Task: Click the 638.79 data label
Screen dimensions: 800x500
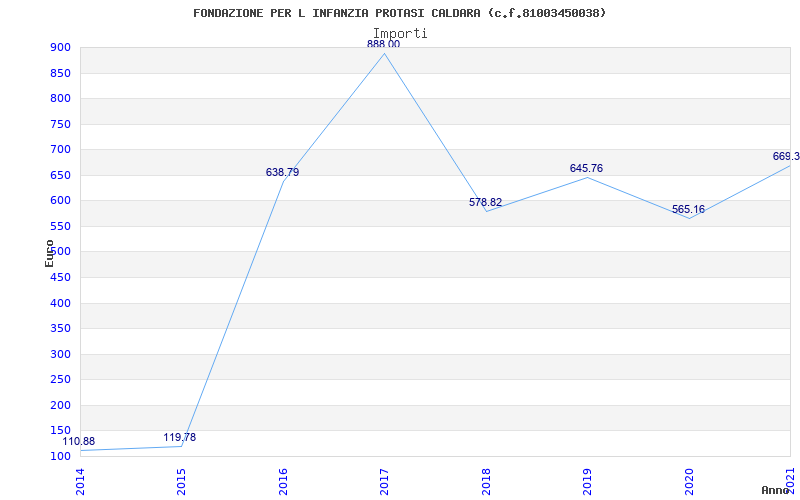Action: (282, 172)
